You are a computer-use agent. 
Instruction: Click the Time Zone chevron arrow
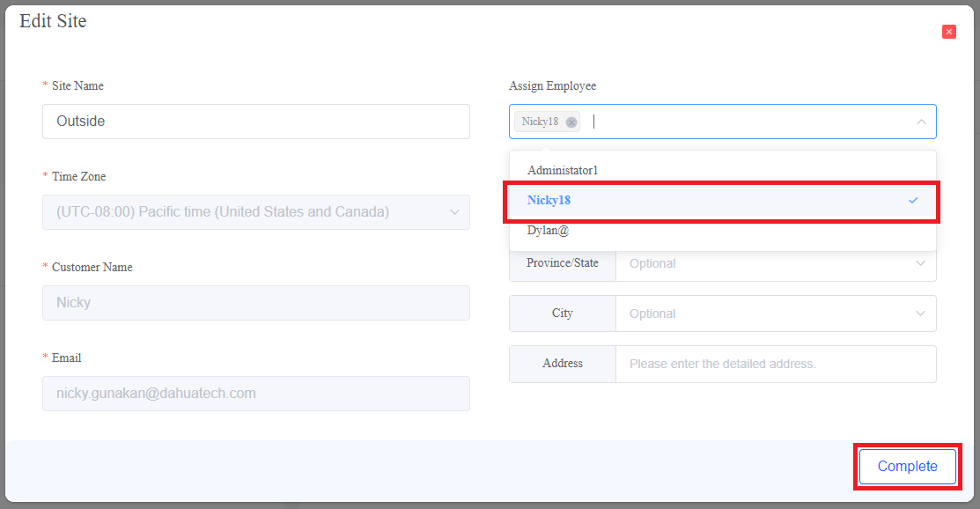pyautogui.click(x=454, y=212)
